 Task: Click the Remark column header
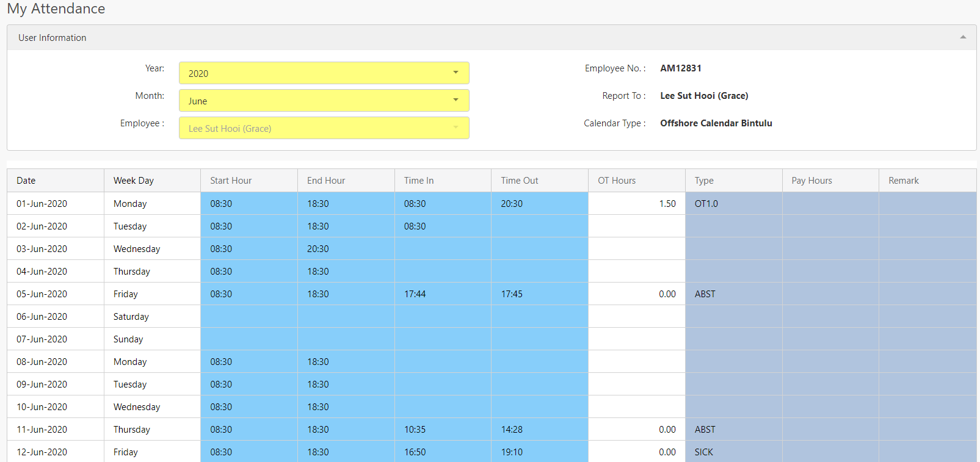pyautogui.click(x=927, y=181)
